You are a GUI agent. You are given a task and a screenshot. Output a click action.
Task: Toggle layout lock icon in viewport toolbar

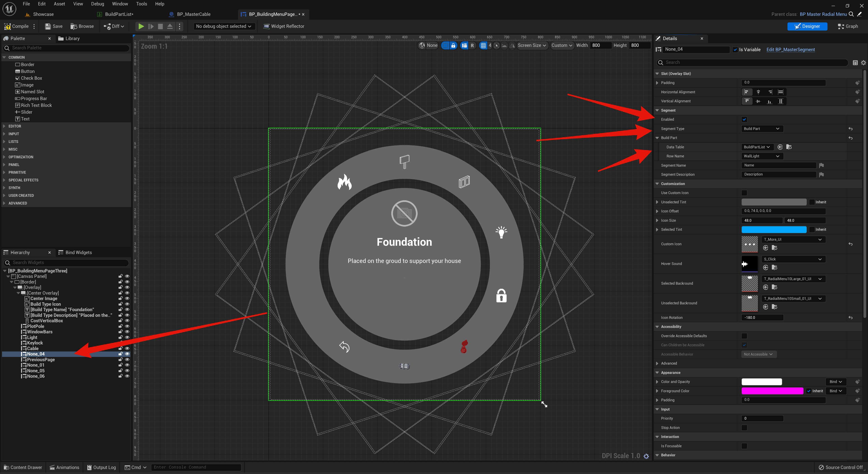pos(453,46)
